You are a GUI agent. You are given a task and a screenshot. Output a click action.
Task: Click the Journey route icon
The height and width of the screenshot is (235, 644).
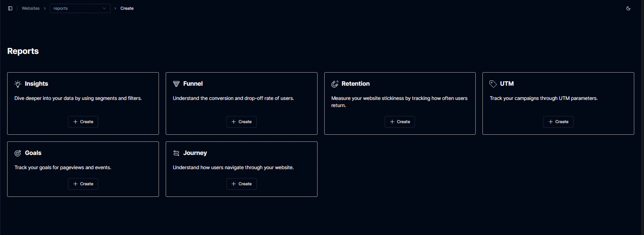(x=176, y=153)
